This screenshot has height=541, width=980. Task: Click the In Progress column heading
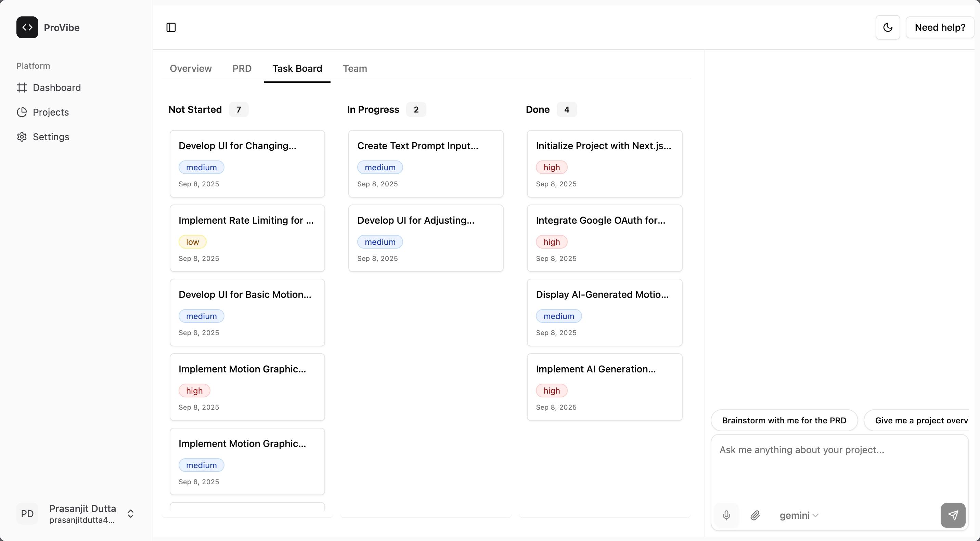pyautogui.click(x=373, y=109)
